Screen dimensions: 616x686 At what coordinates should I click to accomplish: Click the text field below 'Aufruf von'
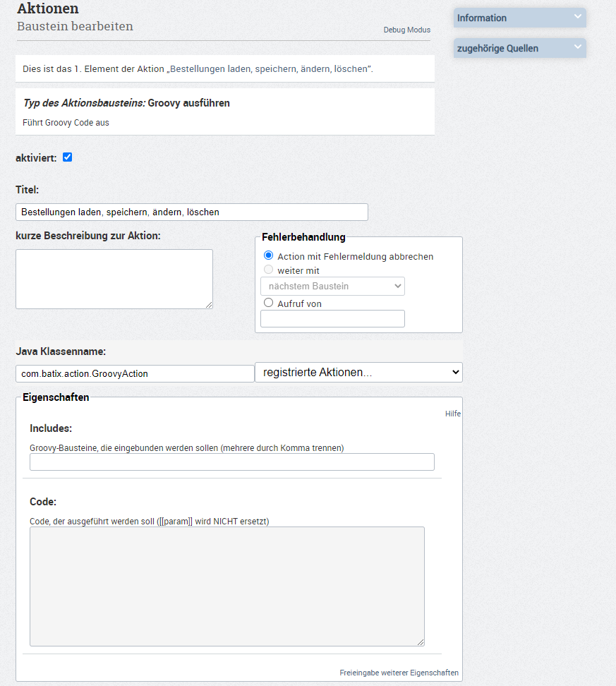[332, 319]
